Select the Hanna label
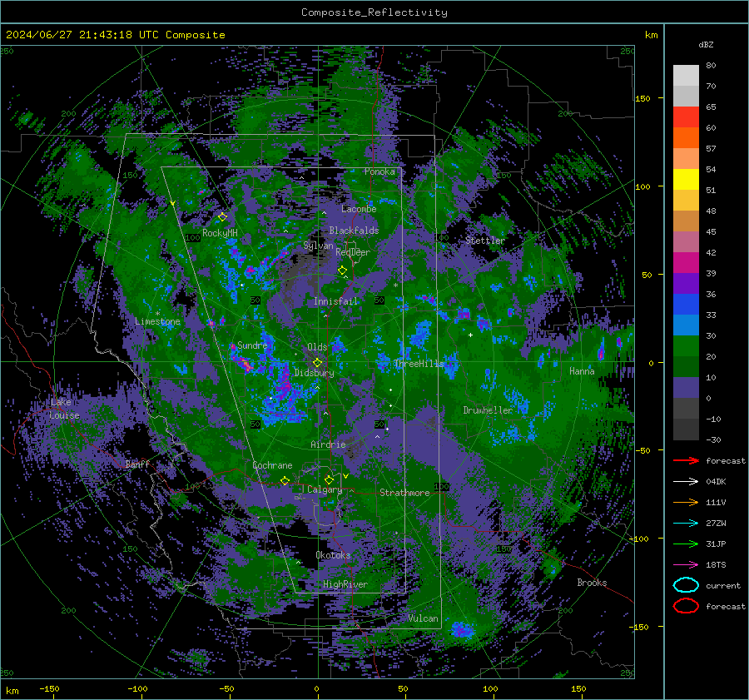 point(582,371)
